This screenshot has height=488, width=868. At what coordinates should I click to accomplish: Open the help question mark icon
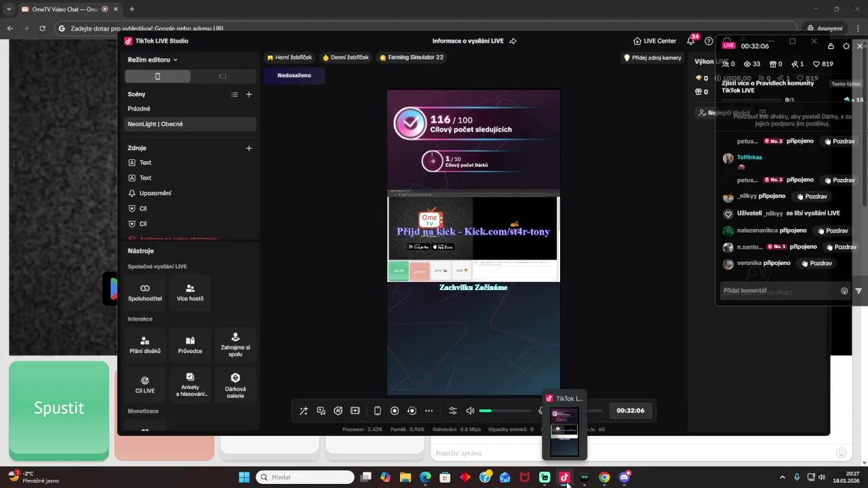click(x=709, y=41)
